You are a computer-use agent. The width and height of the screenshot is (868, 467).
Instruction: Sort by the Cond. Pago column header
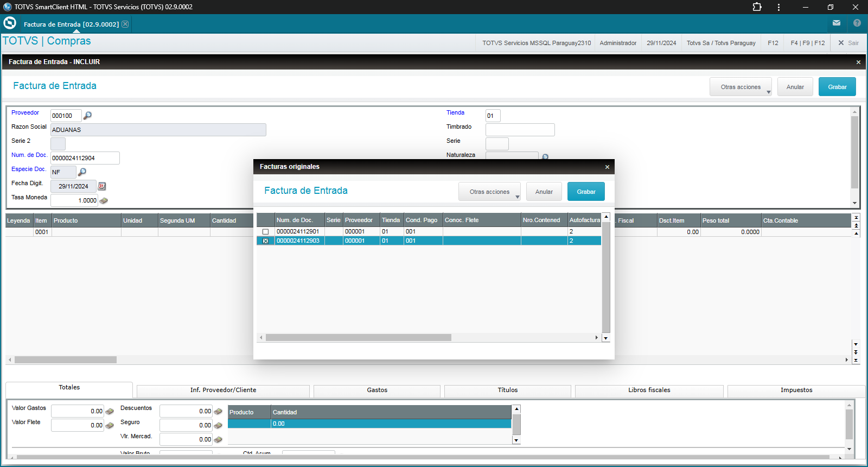423,220
